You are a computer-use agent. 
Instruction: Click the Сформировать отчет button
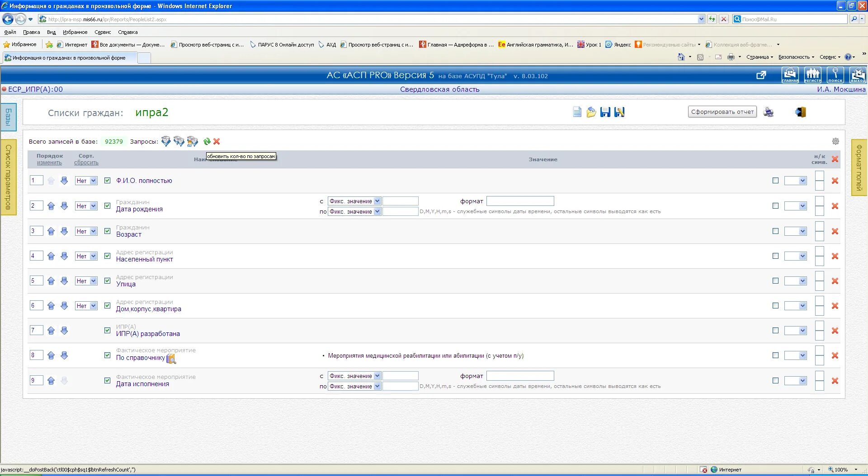722,112
